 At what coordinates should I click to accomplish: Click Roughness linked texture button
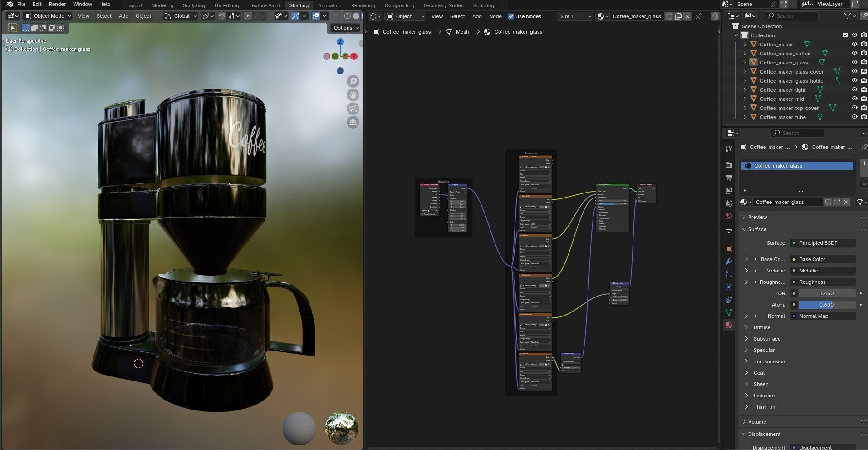(x=823, y=282)
